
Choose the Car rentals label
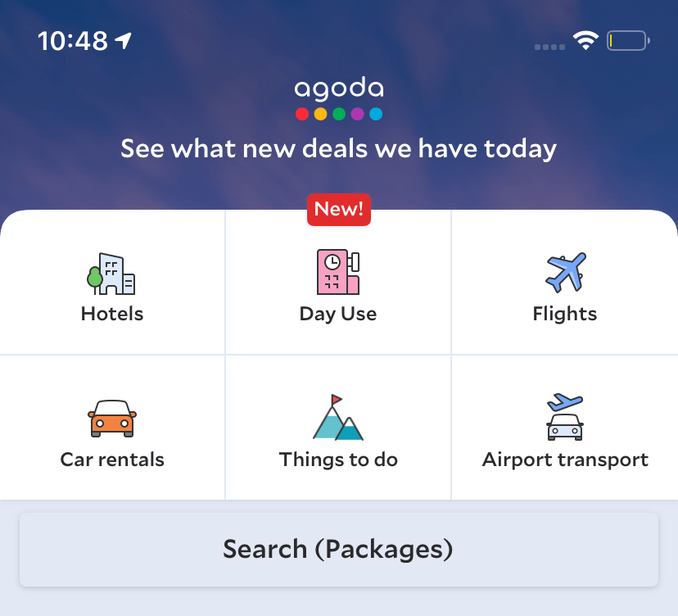112,459
